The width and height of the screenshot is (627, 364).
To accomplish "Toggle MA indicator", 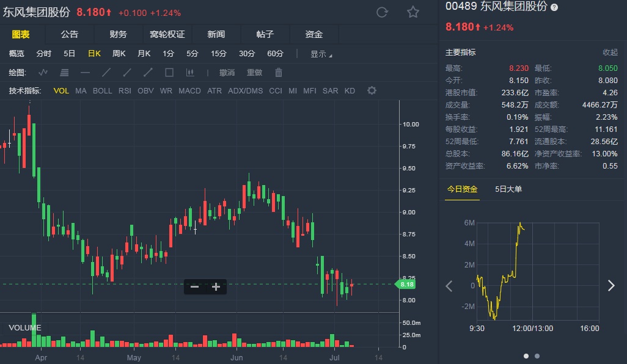I will [x=81, y=91].
